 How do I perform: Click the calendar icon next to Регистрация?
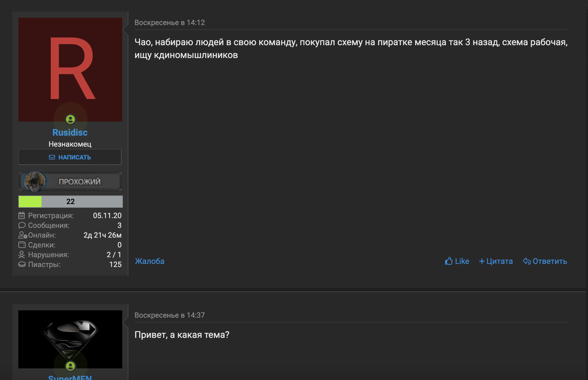click(x=22, y=215)
